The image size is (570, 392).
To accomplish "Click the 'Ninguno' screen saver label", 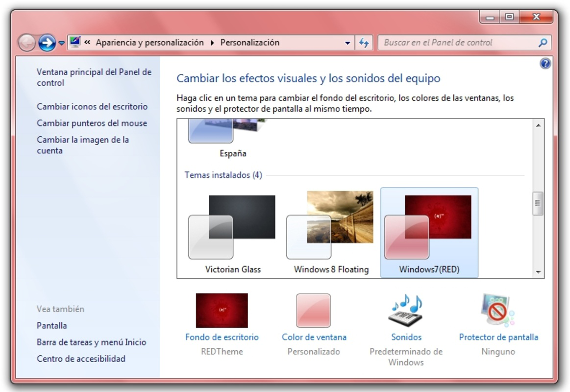I will point(498,352).
